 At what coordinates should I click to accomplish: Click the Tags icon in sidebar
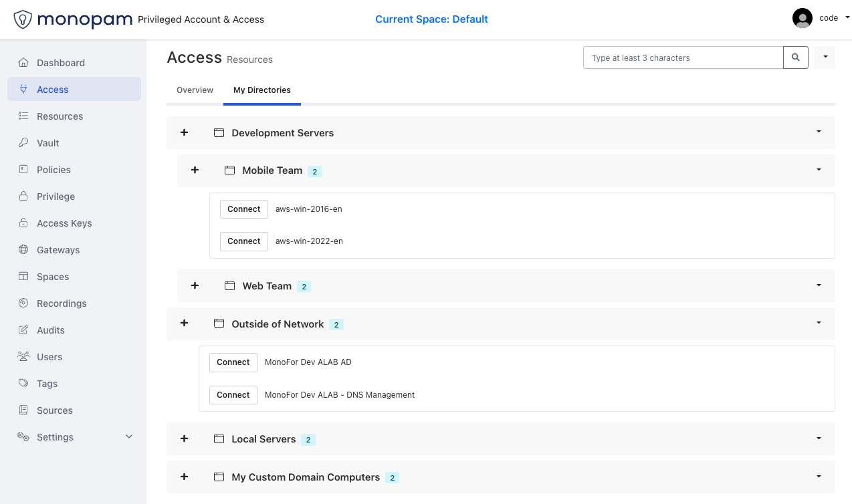(23, 384)
